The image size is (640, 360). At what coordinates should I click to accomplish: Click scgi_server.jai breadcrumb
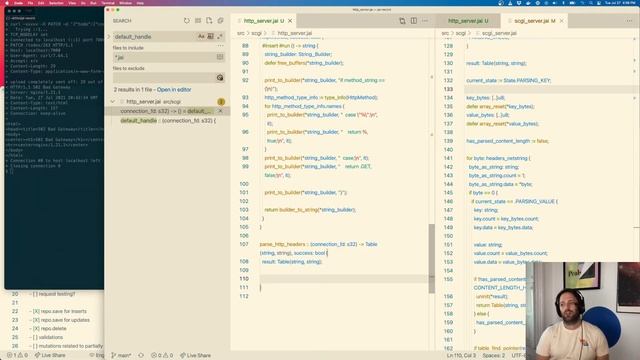500,33
